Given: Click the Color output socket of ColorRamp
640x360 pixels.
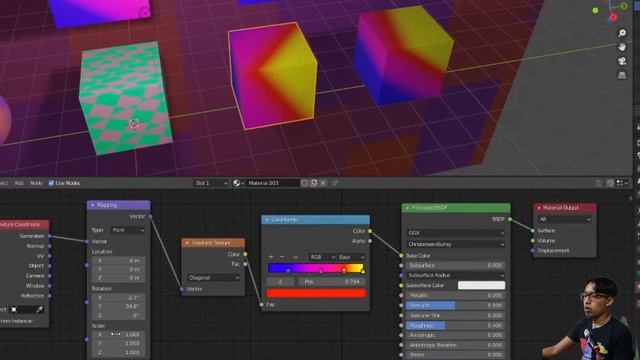Looking at the screenshot, I should (370, 231).
